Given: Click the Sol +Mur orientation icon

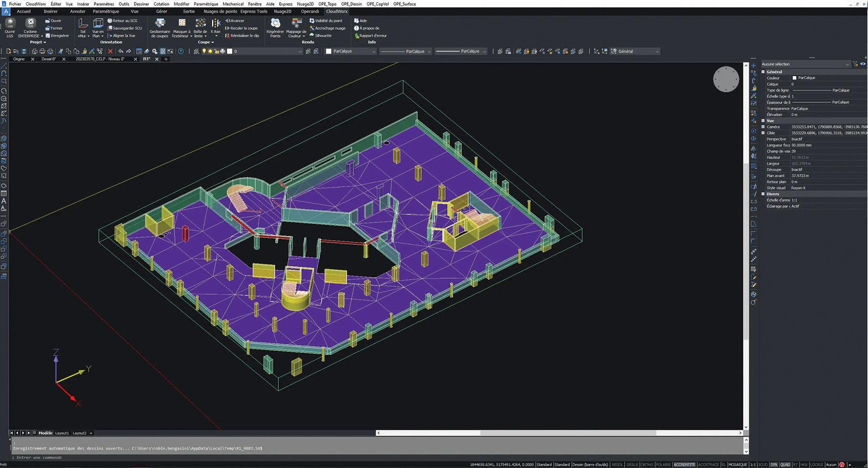Looking at the screenshot, I should click(83, 28).
